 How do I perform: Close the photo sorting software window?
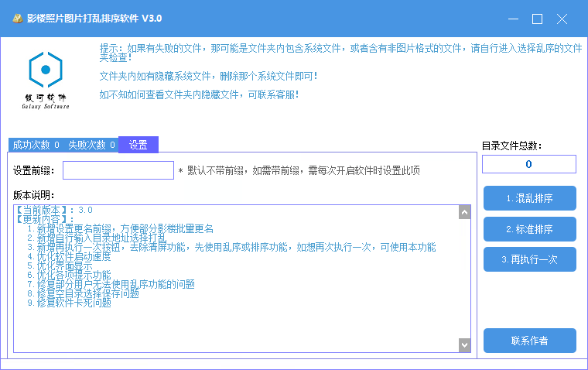563,19
